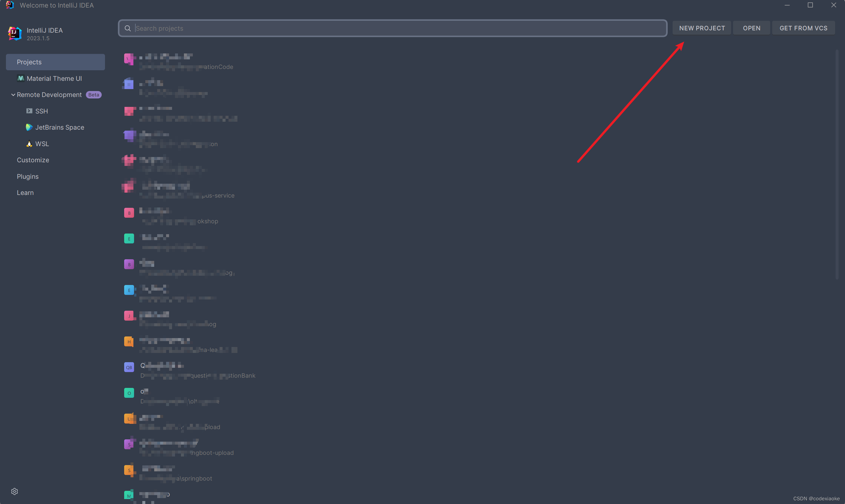
Task: Click the Learn section tab
Action: (x=25, y=193)
